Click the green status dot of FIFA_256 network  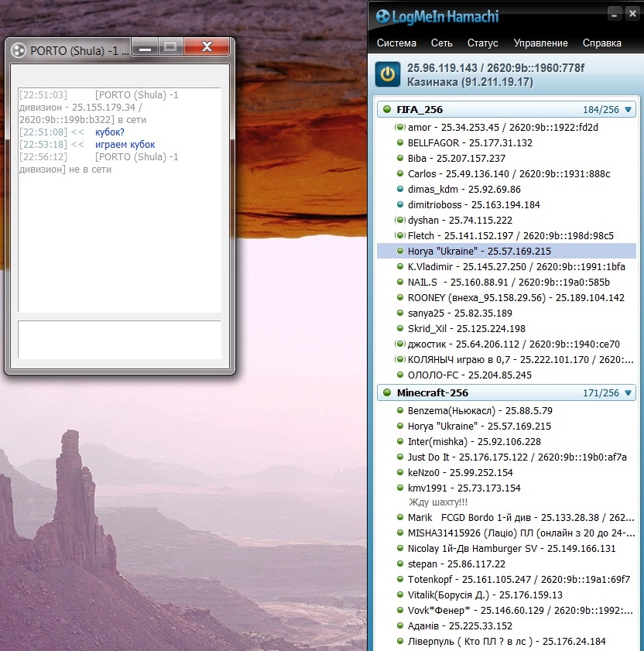coord(387,109)
